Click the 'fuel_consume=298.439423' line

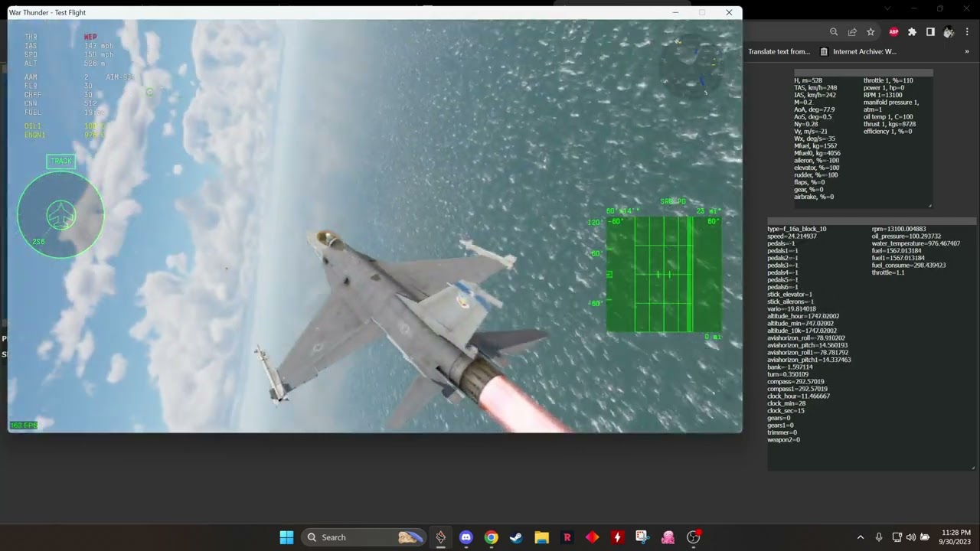[909, 266]
